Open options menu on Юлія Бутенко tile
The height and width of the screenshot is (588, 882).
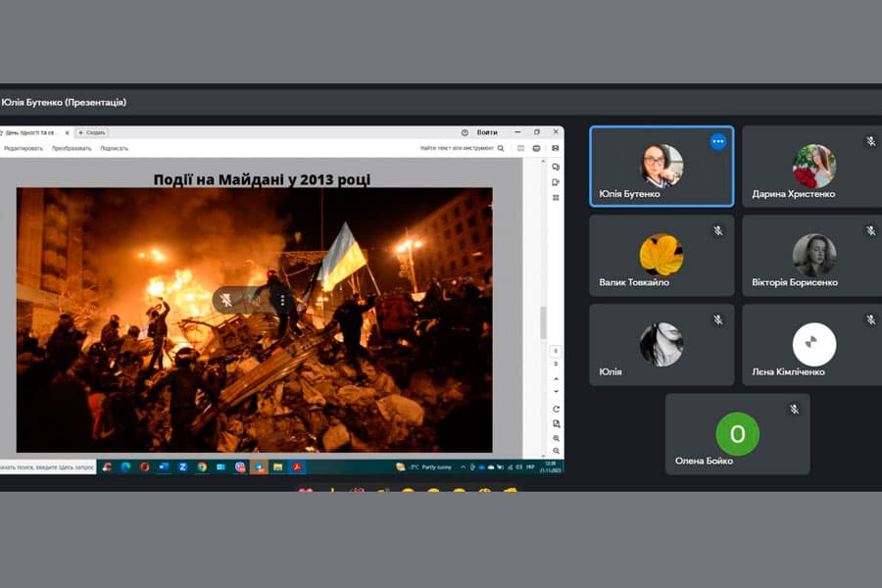coord(717,142)
